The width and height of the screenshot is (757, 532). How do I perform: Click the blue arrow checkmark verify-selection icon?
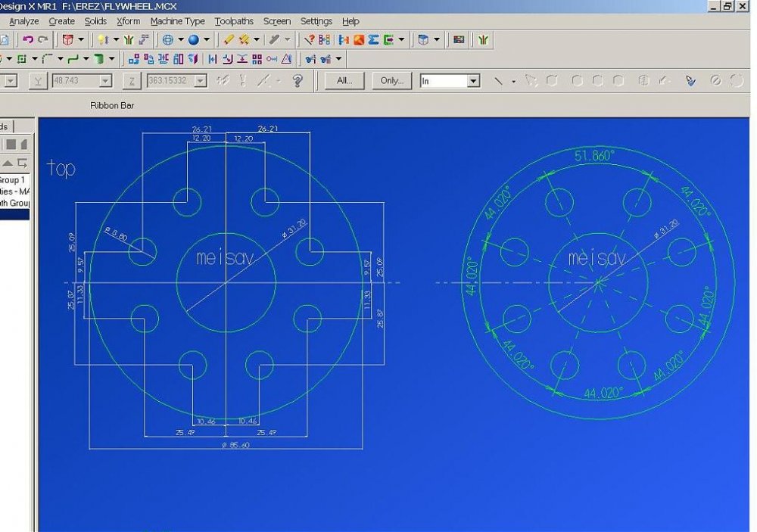click(x=691, y=81)
